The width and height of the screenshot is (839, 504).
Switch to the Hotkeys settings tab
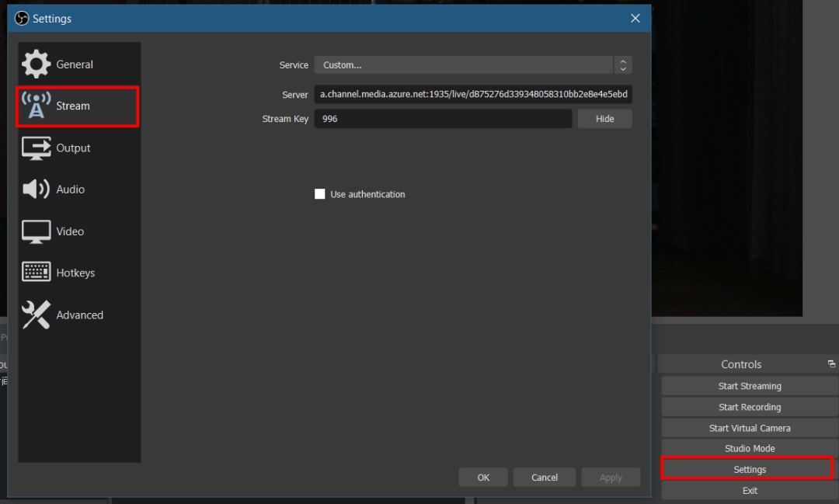[79, 273]
